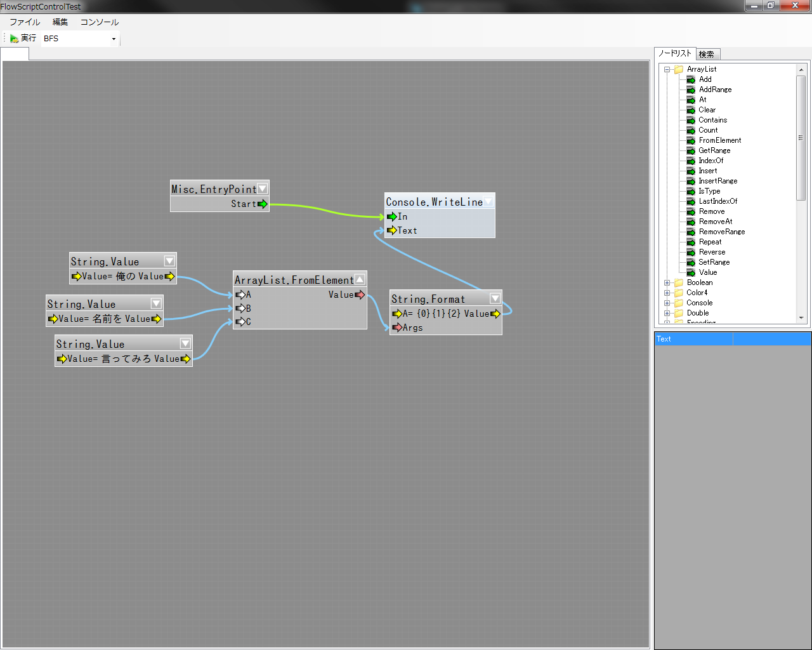Viewport: 812px width, 650px height.
Task: Expand the Boolean folder in node list
Action: pos(667,282)
